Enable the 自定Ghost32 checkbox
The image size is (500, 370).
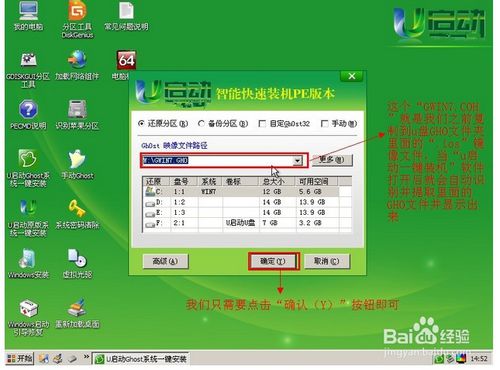pyautogui.click(x=262, y=124)
